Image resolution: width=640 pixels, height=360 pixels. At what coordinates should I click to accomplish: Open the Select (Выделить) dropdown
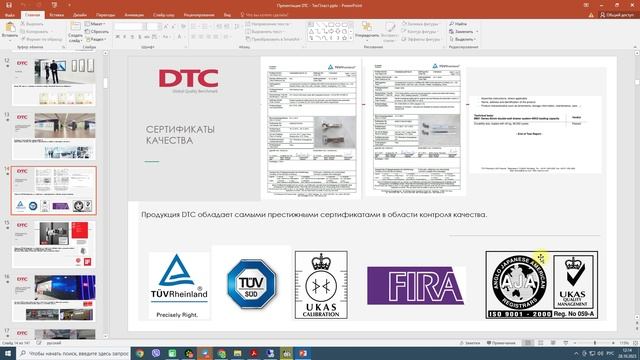point(463,39)
